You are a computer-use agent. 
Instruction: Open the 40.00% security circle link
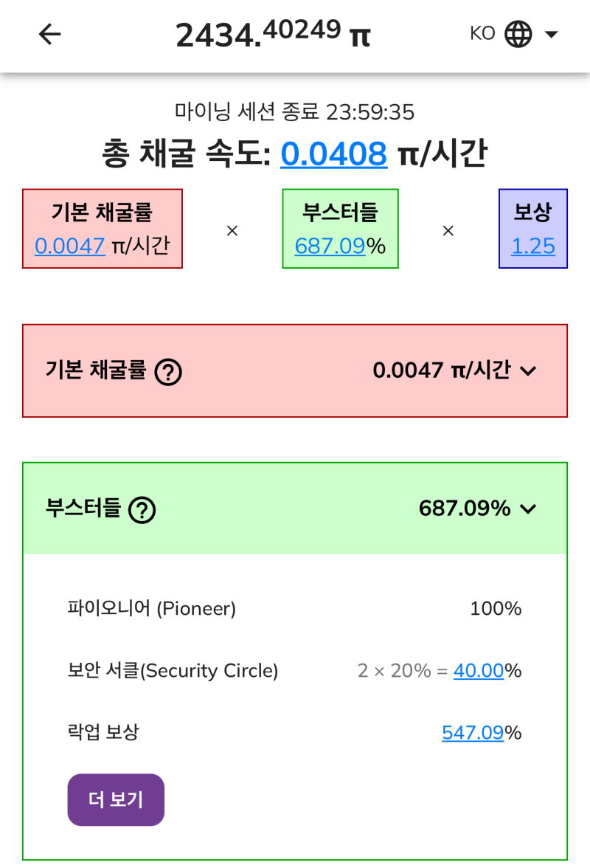tap(479, 671)
